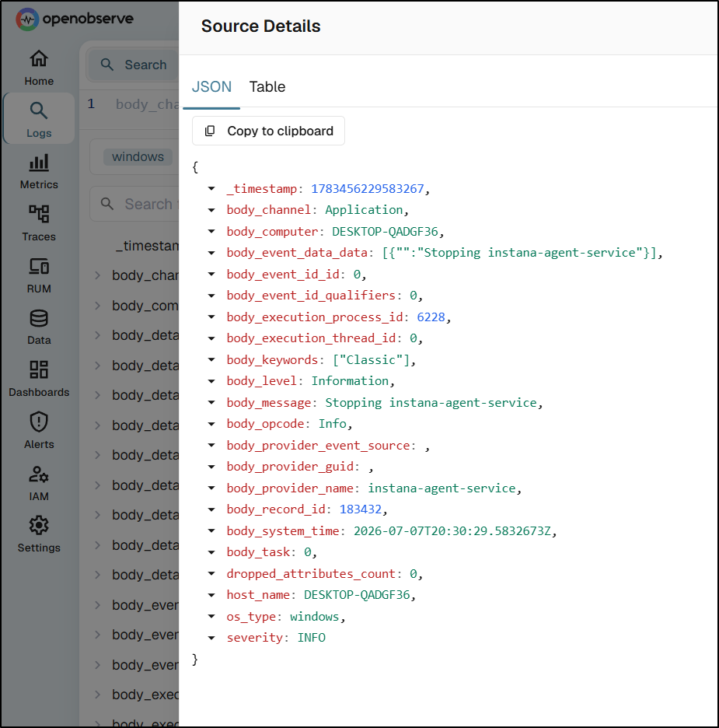Open the Data streams icon
The height and width of the screenshot is (728, 719).
(39, 319)
